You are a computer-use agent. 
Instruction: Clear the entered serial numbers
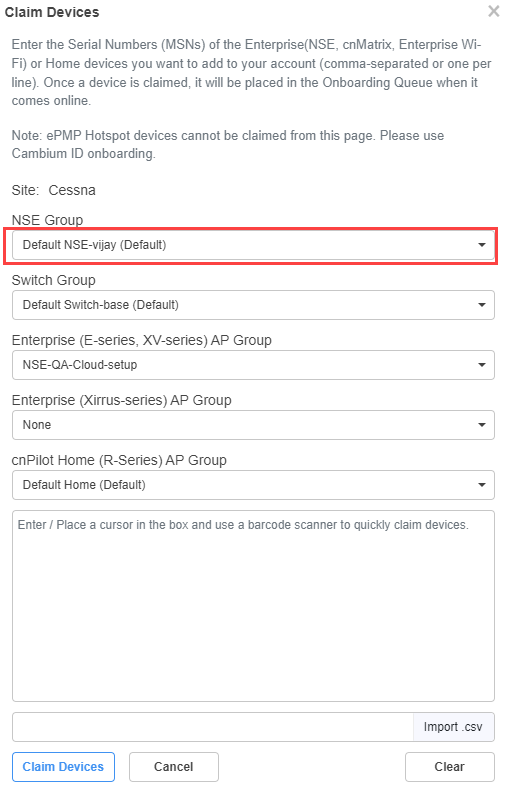click(450, 767)
